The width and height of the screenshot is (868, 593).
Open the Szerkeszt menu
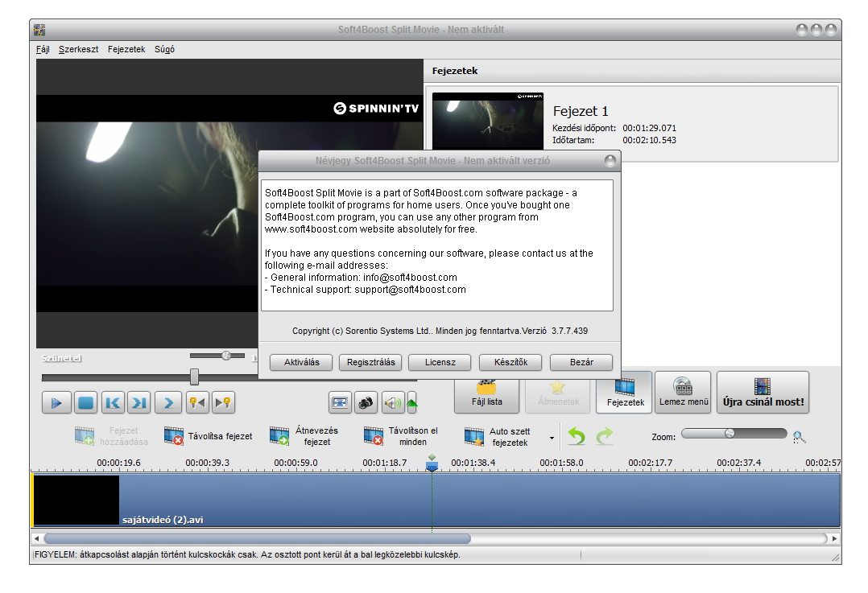coord(79,49)
